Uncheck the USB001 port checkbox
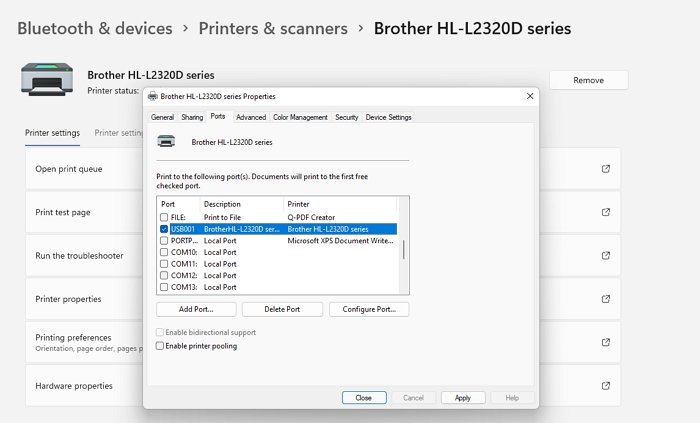Screen dimensions: 700x423 [x=164, y=229]
